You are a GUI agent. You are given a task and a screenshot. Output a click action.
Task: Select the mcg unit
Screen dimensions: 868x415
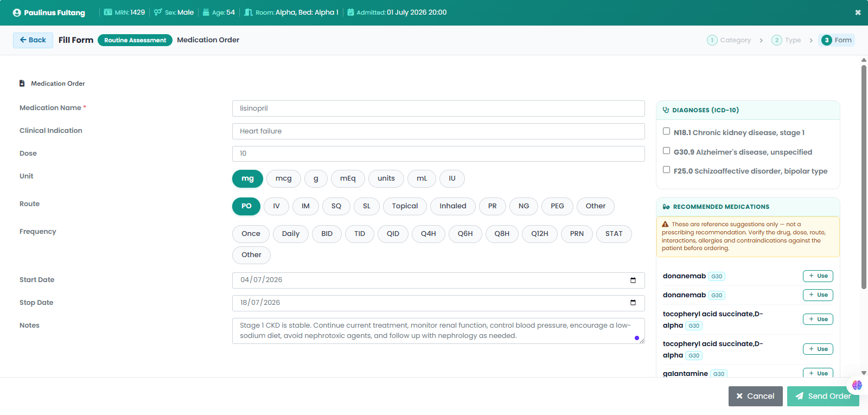tap(284, 178)
